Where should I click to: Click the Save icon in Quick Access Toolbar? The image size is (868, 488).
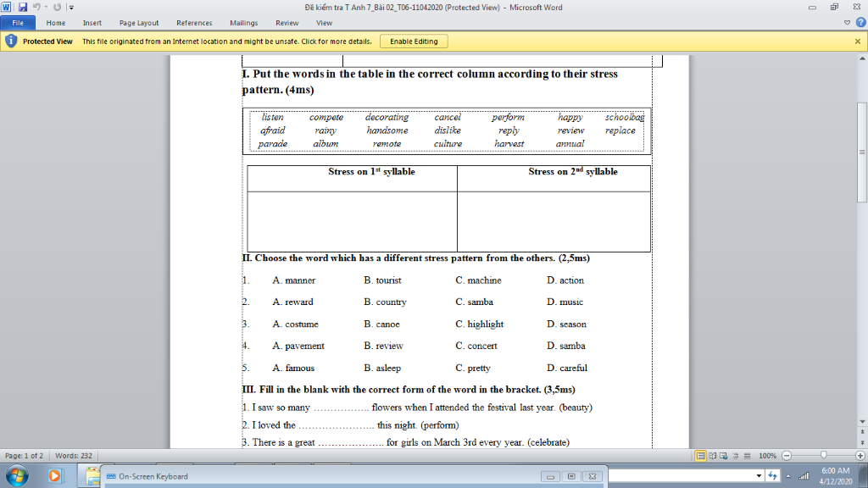pos(23,7)
